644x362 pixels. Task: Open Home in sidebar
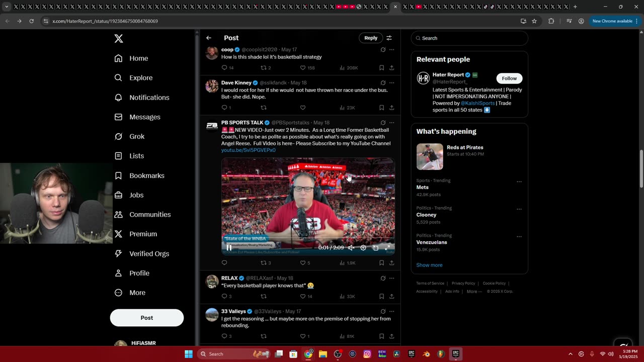click(x=131, y=58)
